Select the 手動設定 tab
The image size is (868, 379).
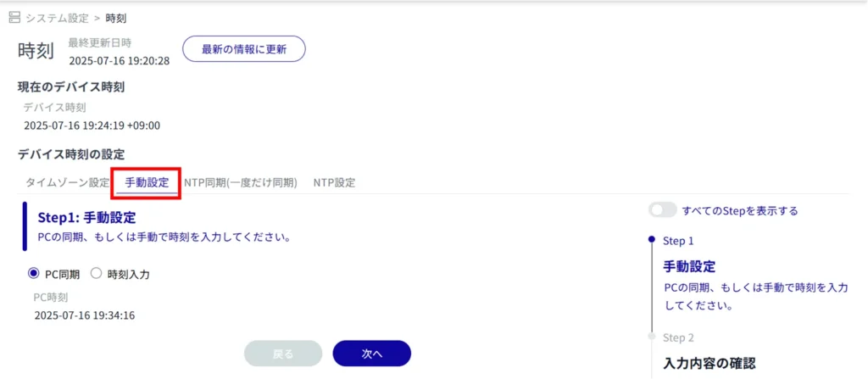147,182
